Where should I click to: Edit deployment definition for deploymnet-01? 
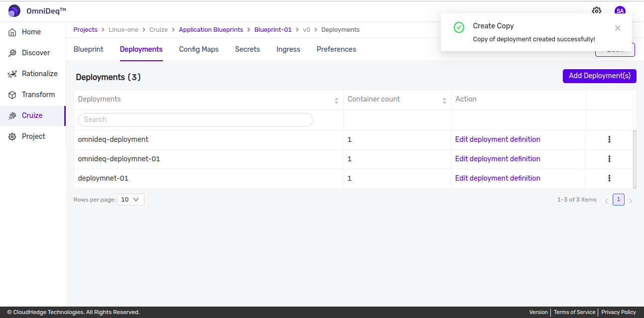pos(498,178)
